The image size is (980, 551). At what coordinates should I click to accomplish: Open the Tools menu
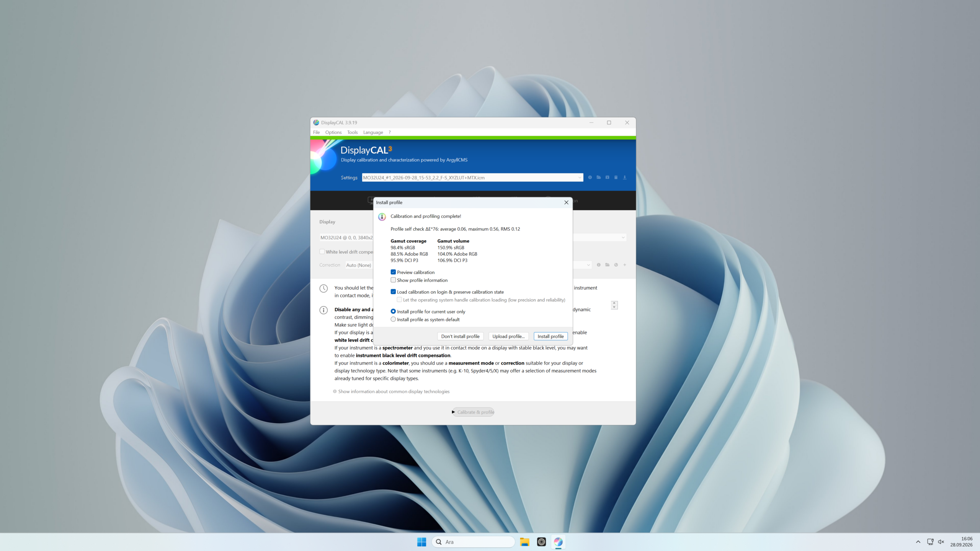(352, 132)
